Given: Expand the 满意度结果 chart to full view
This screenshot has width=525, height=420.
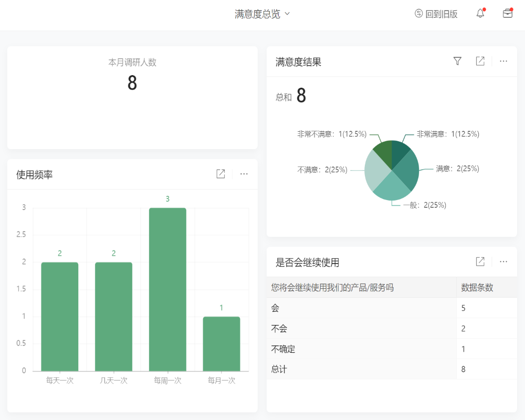Looking at the screenshot, I should point(480,61).
